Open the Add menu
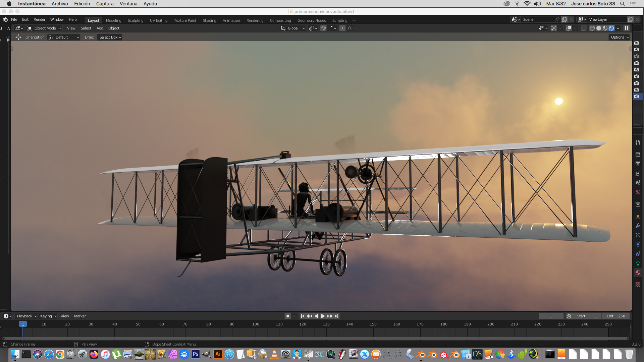The image size is (644, 362). click(100, 28)
